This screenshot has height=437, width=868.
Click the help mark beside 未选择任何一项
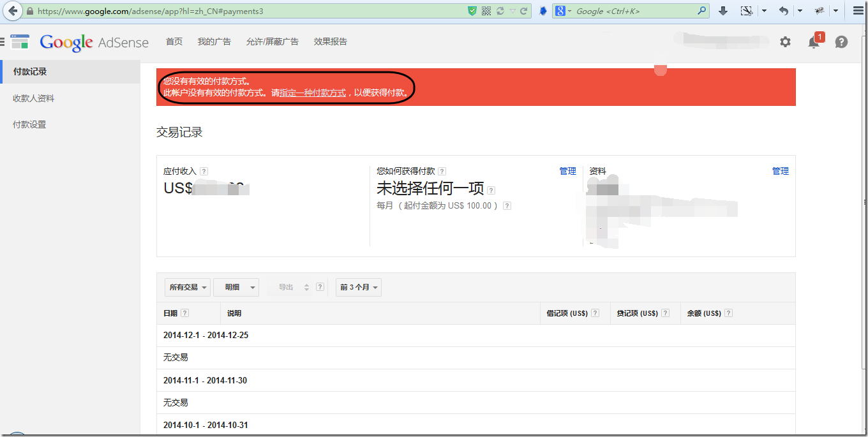(x=491, y=190)
